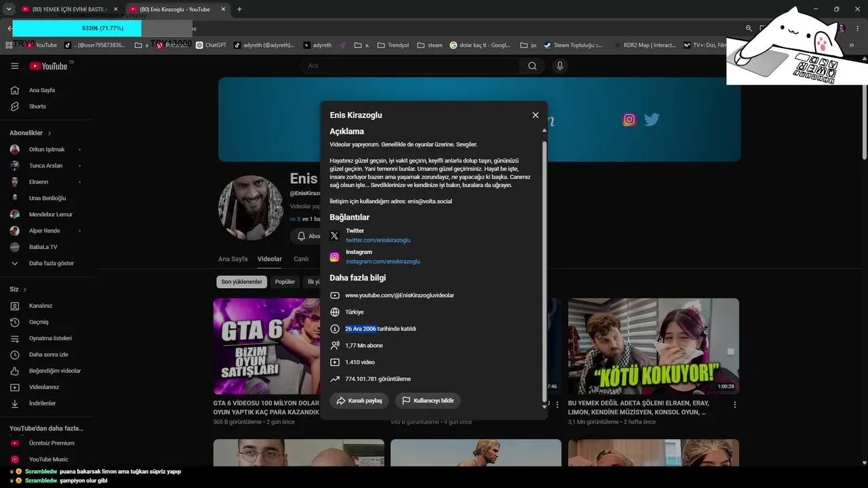Open the browser tab search dropdown

tap(9, 9)
